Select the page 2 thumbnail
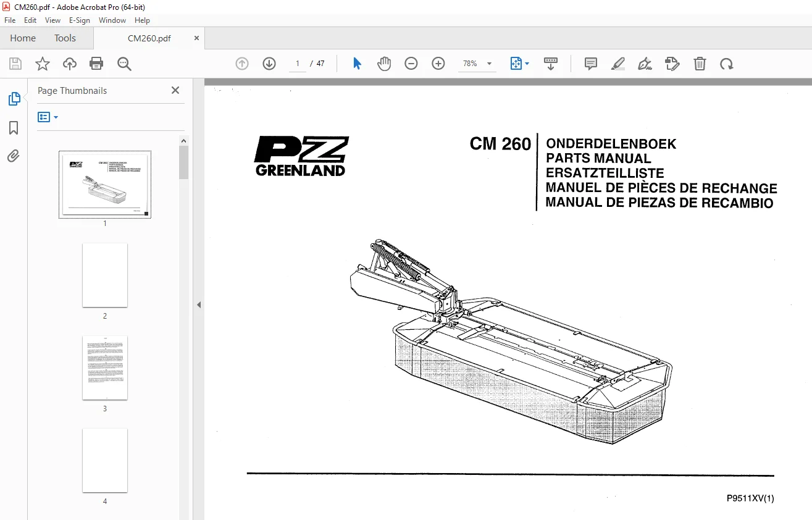Image resolution: width=812 pixels, height=520 pixels. pyautogui.click(x=105, y=275)
